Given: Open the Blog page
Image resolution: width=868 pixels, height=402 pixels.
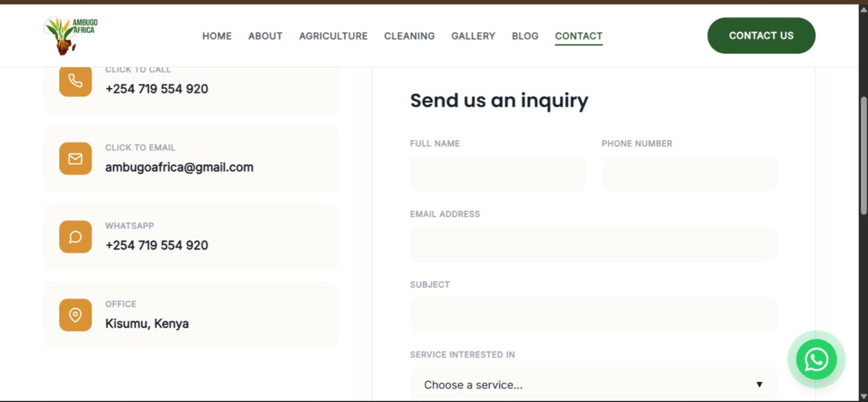Looking at the screenshot, I should click(x=525, y=36).
